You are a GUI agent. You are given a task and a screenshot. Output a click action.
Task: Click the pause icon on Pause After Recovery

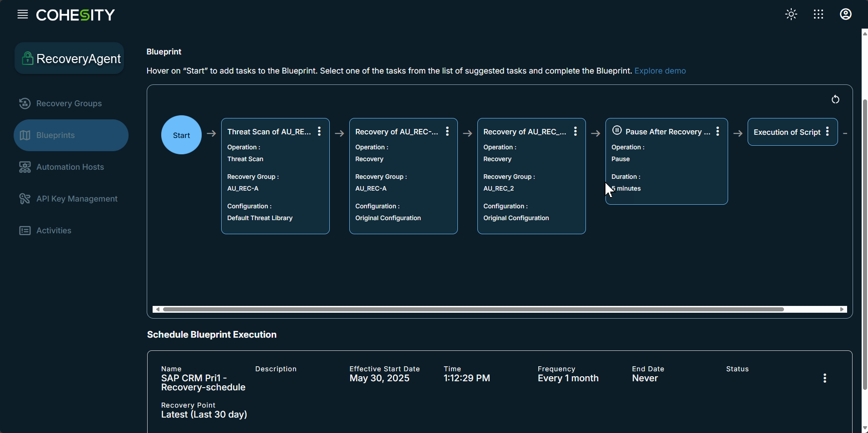(x=617, y=131)
